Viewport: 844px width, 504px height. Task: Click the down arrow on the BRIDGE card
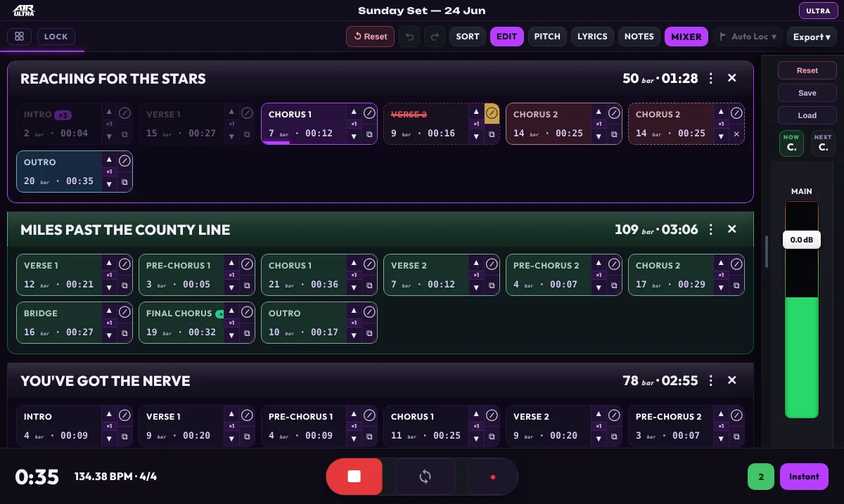pyautogui.click(x=109, y=335)
